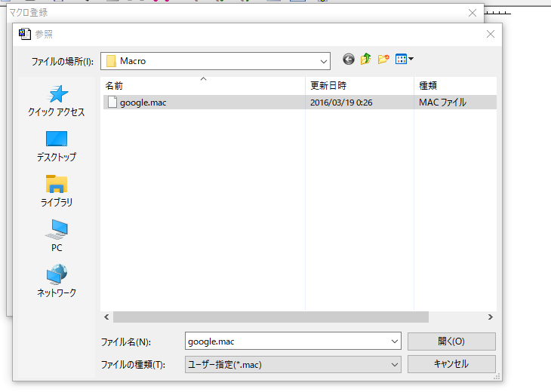
Task: Click the キャンセル button
Action: tap(451, 364)
